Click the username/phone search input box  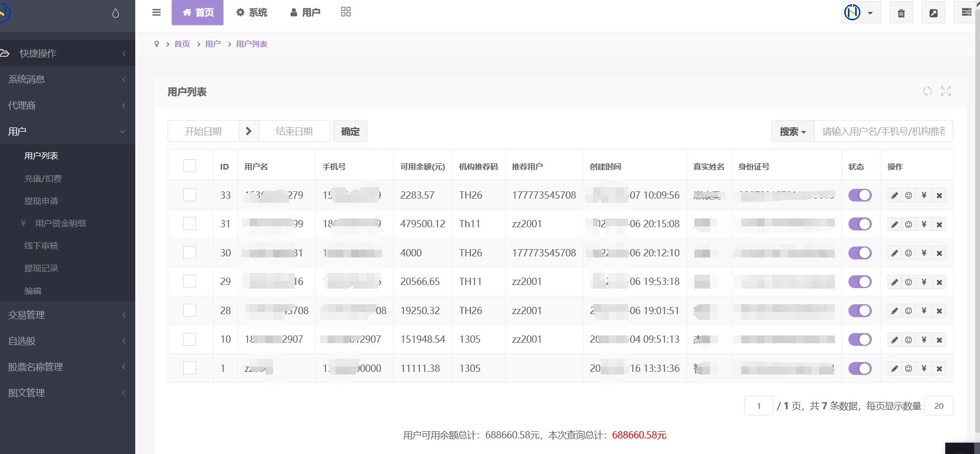pos(883,132)
